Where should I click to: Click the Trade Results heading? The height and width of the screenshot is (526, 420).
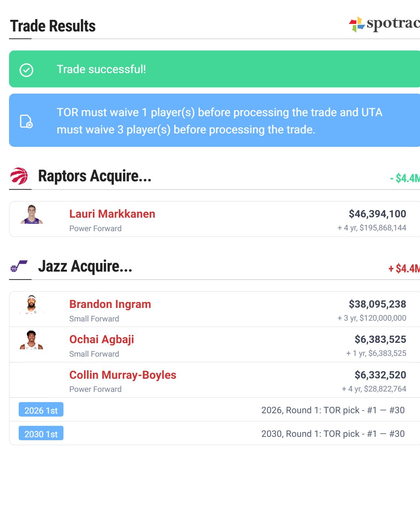coord(53,26)
